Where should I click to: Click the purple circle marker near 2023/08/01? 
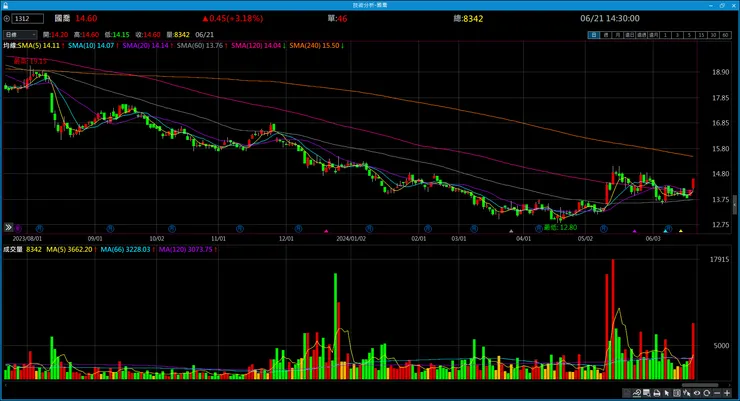click(18, 229)
